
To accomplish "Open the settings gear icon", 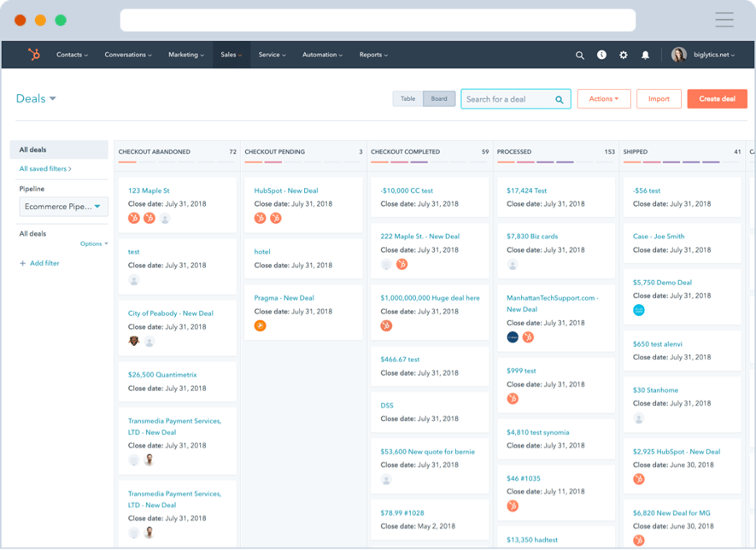I will pyautogui.click(x=624, y=55).
